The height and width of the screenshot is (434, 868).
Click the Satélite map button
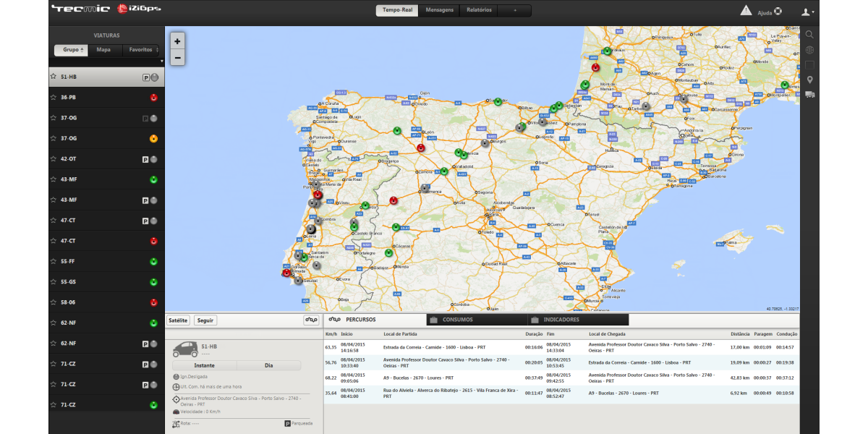click(x=178, y=320)
